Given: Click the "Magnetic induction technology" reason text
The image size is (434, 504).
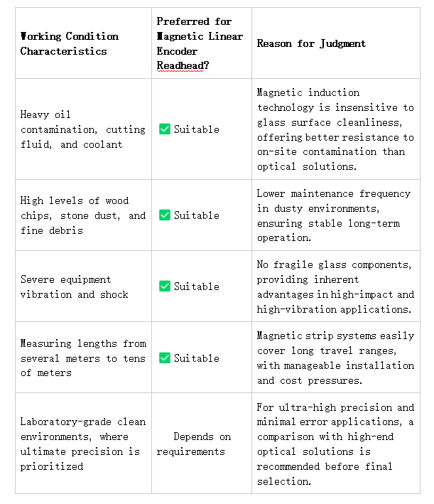Looking at the screenshot, I should [335, 129].
